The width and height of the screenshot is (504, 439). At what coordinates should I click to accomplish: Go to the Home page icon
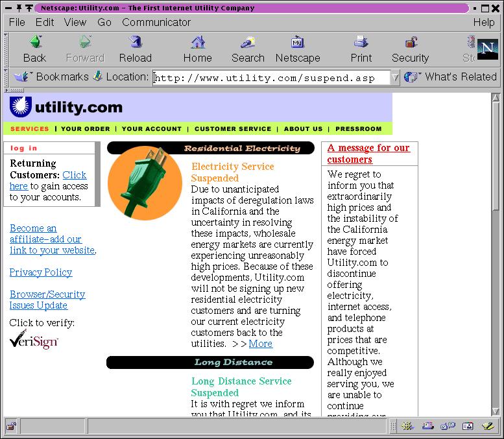coord(198,42)
